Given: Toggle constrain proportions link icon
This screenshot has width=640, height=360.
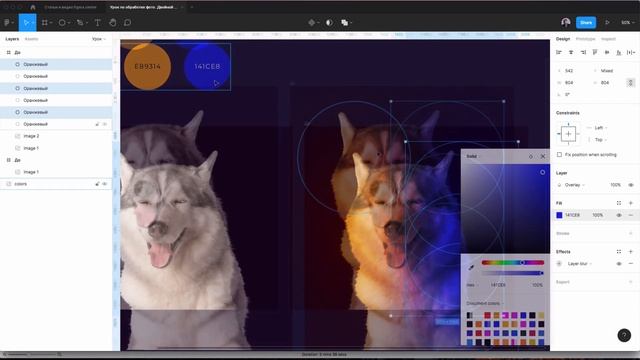Looking at the screenshot, I should click(630, 82).
